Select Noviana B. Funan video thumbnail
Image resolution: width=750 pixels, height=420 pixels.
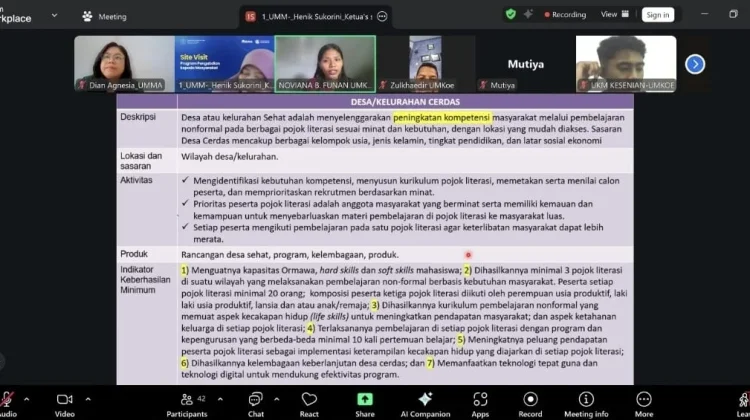(325, 64)
